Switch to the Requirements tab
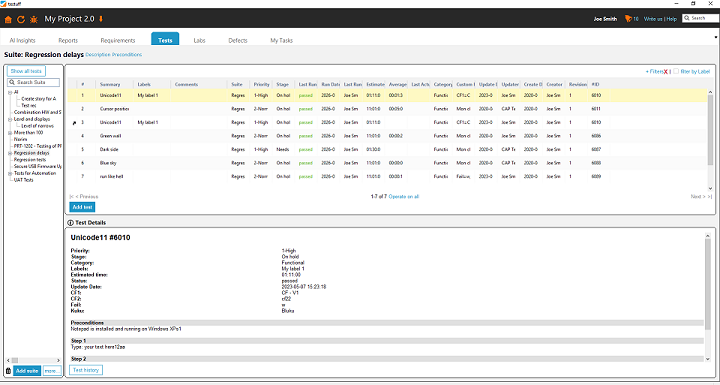This screenshot has width=720, height=385. tap(118, 40)
